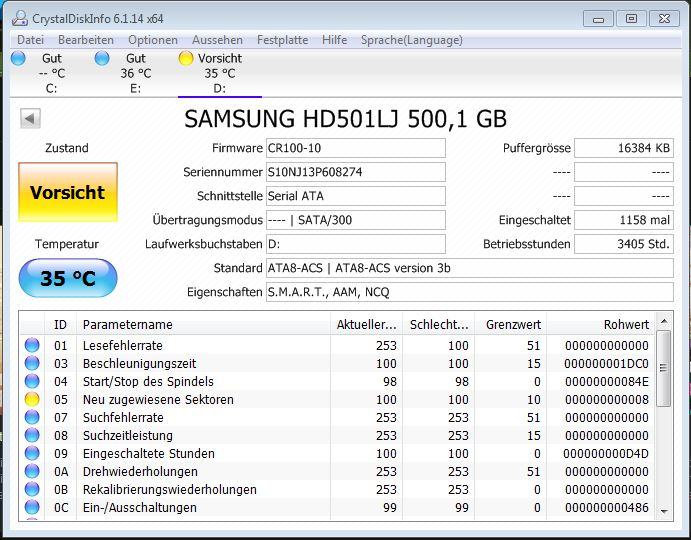Click scrollbar down arrow in SMART list

point(664,511)
